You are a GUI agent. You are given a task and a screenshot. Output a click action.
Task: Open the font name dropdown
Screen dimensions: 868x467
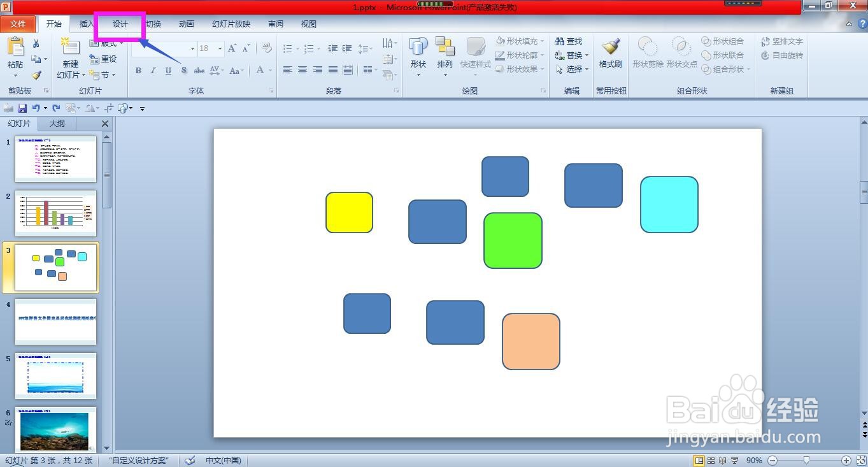192,48
